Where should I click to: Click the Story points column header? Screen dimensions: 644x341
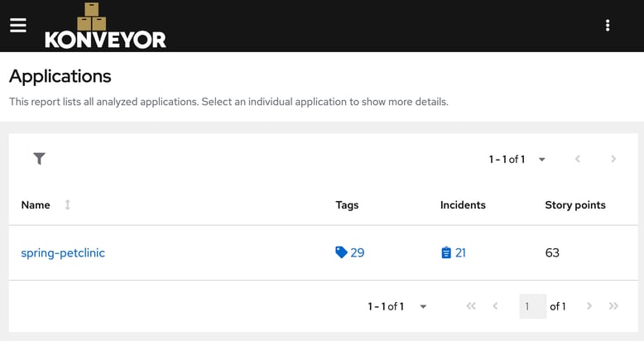tap(574, 204)
